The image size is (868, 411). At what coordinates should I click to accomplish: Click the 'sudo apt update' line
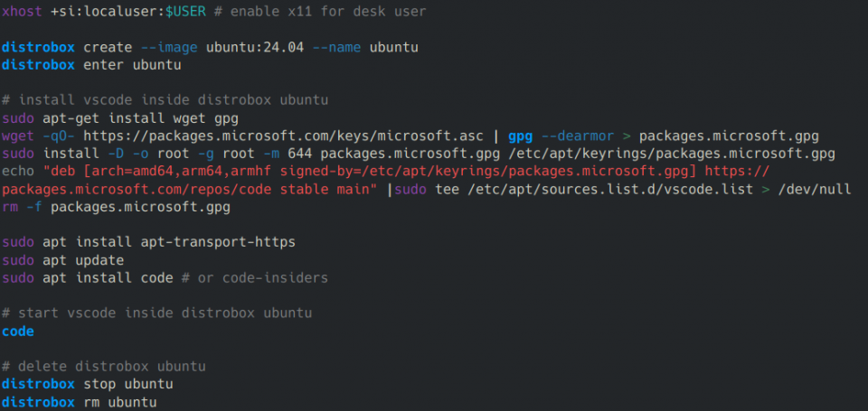[62, 260]
